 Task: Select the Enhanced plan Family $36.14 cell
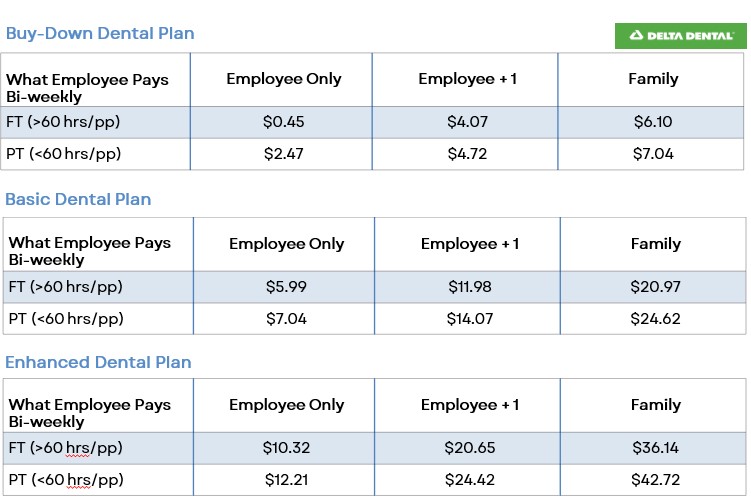point(655,448)
